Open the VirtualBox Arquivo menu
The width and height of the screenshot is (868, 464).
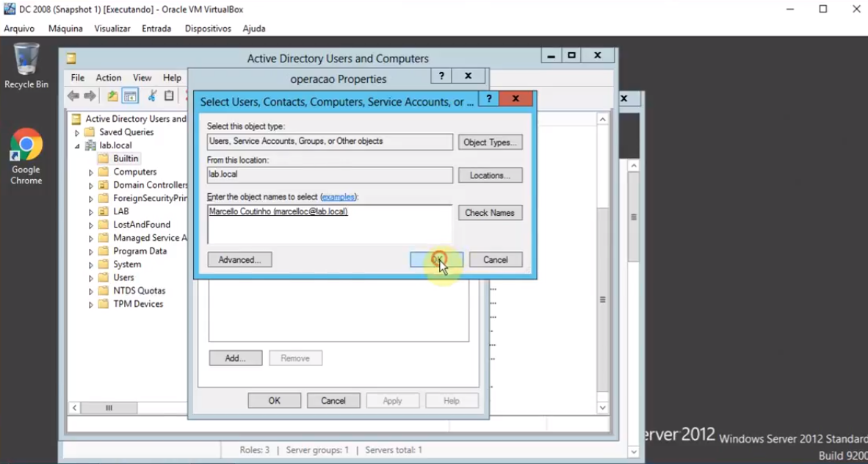pyautogui.click(x=19, y=28)
